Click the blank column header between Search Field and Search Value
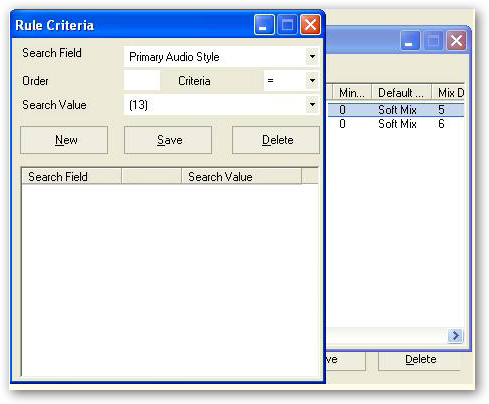Image resolution: width=489 pixels, height=404 pixels. (x=151, y=176)
